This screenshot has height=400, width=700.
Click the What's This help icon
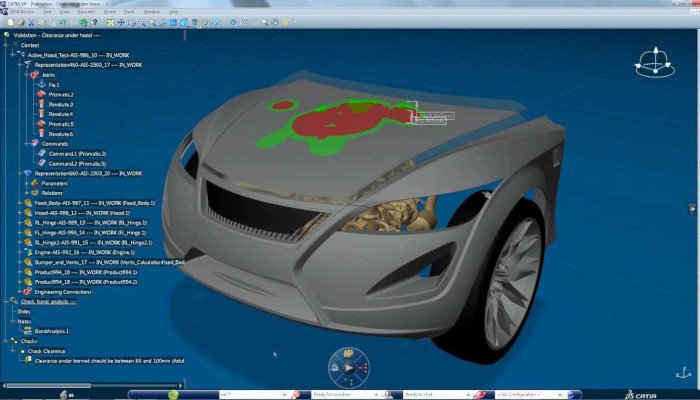[94, 22]
